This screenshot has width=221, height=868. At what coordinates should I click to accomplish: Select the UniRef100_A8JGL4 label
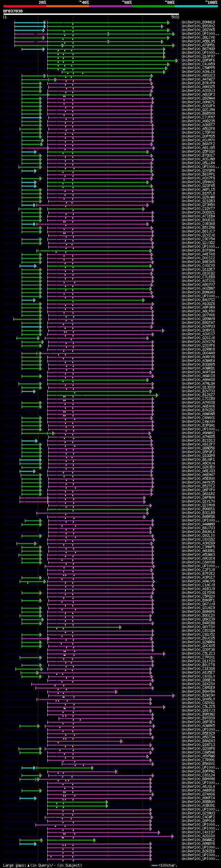coord(198,786)
